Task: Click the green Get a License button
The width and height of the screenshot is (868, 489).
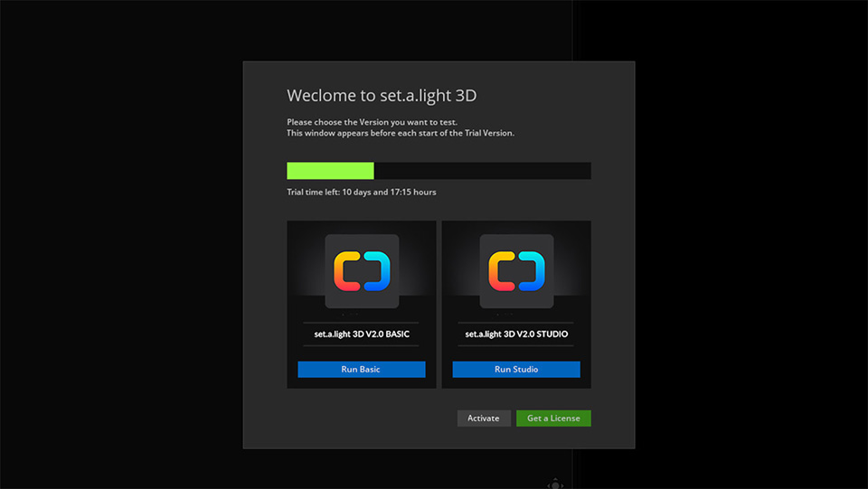Action: (553, 418)
